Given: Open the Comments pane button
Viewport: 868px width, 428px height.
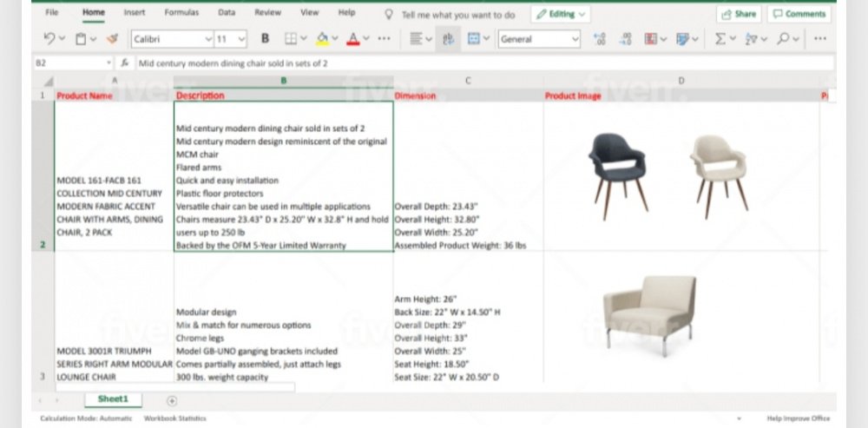Looking at the screenshot, I should pos(799,14).
